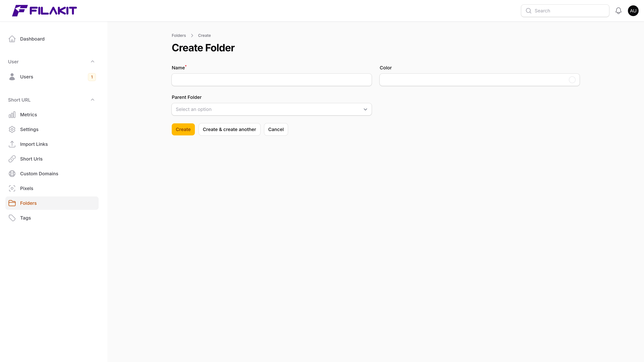Viewport: 644px width, 362px height.
Task: Click the Folders folder icon
Action: click(12, 203)
